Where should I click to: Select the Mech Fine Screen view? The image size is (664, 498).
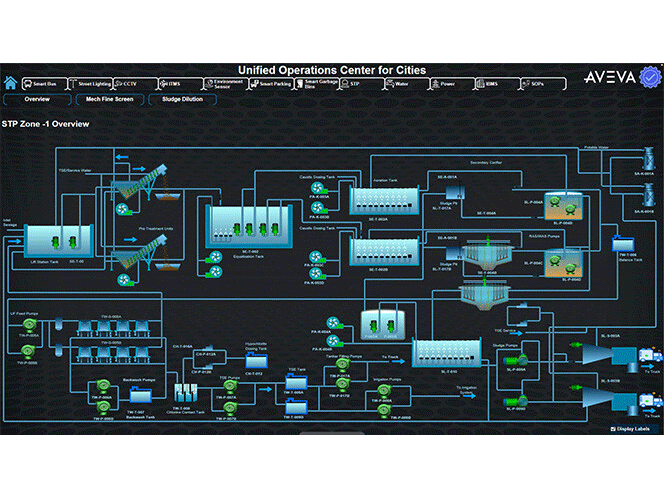(111, 100)
